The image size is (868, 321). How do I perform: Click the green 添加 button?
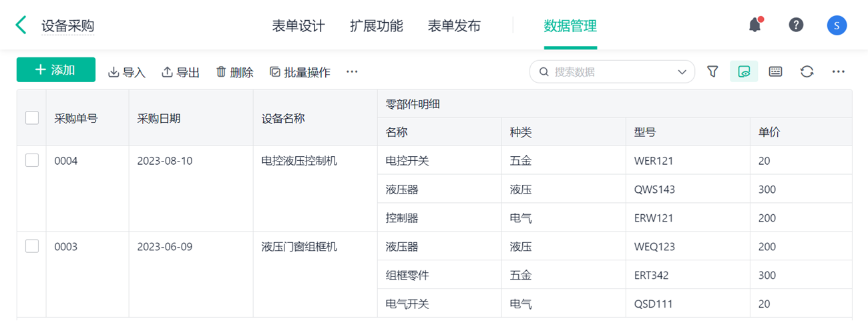pos(56,70)
